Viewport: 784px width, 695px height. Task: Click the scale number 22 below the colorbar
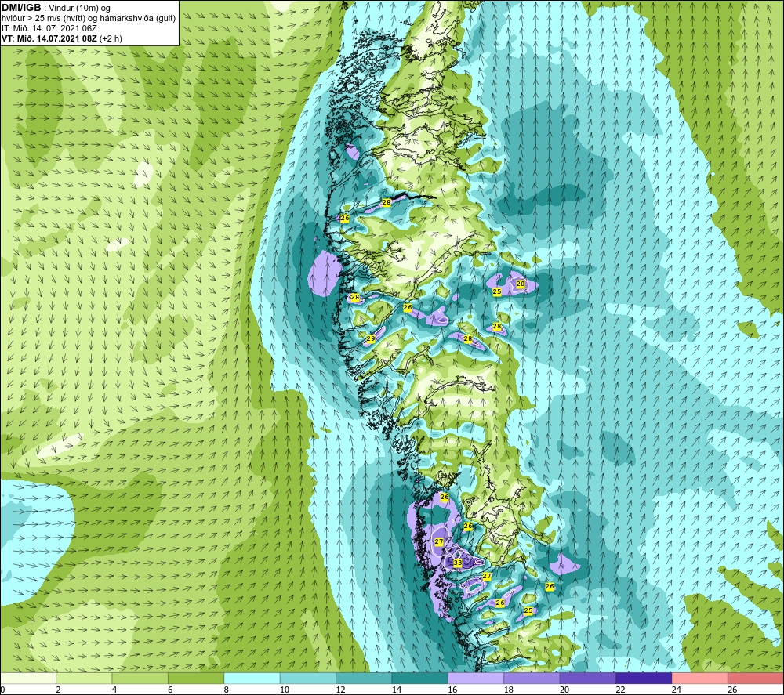pos(620,690)
